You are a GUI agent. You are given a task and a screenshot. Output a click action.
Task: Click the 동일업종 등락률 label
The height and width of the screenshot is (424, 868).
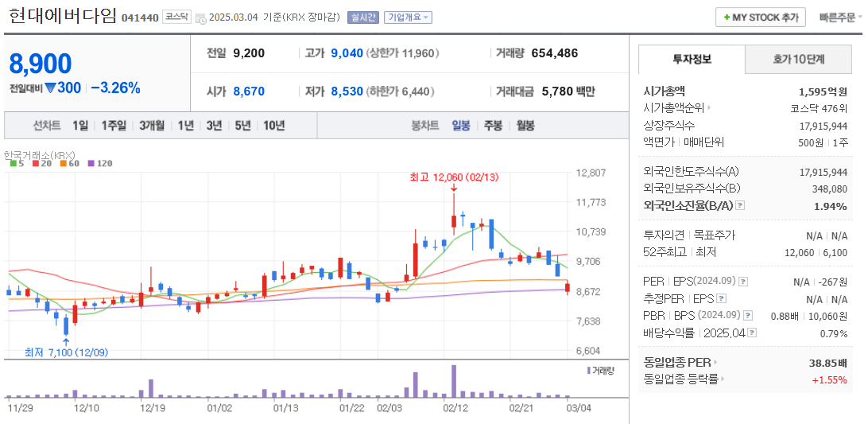tap(681, 380)
